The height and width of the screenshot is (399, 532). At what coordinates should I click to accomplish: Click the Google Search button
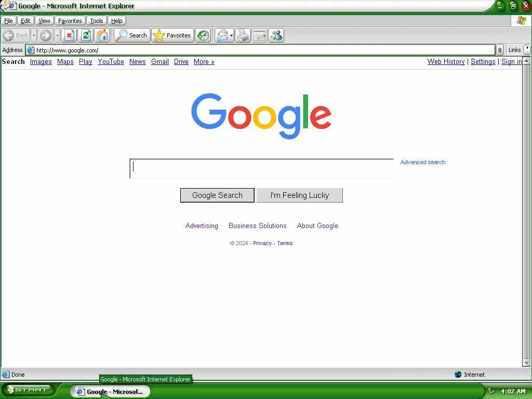pyautogui.click(x=217, y=195)
